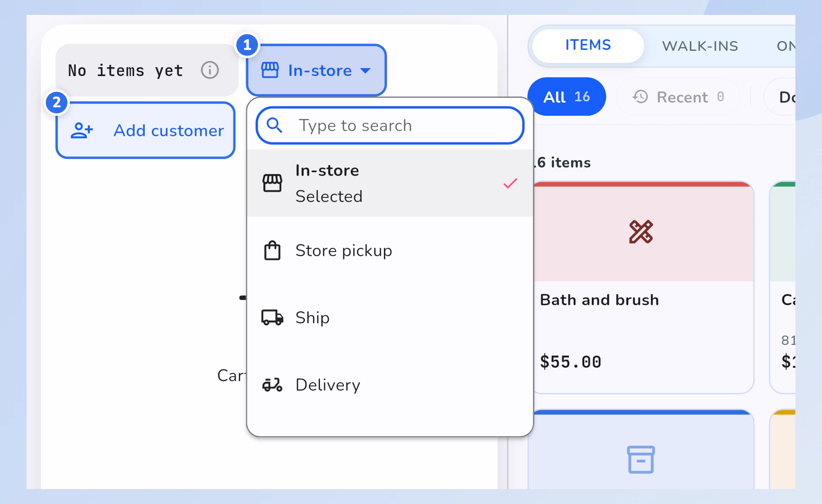Click the truck icon for Ship
Screen dimensions: 822x504
coord(272,317)
